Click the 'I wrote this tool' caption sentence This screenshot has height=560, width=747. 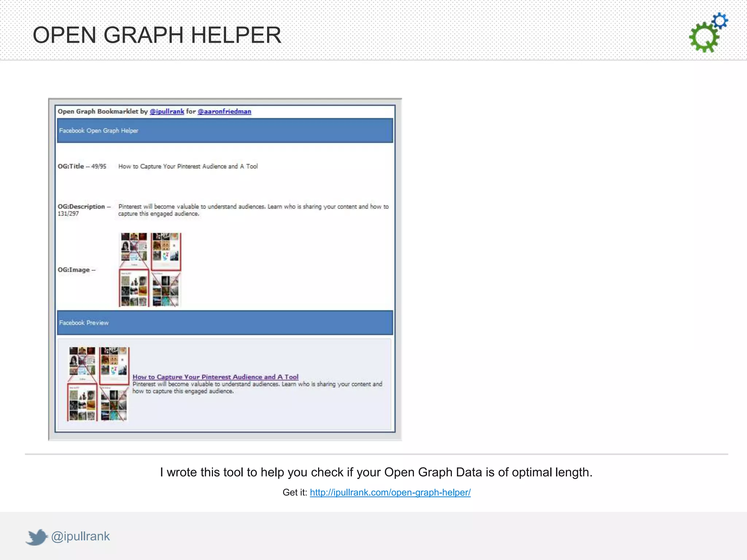[376, 472]
